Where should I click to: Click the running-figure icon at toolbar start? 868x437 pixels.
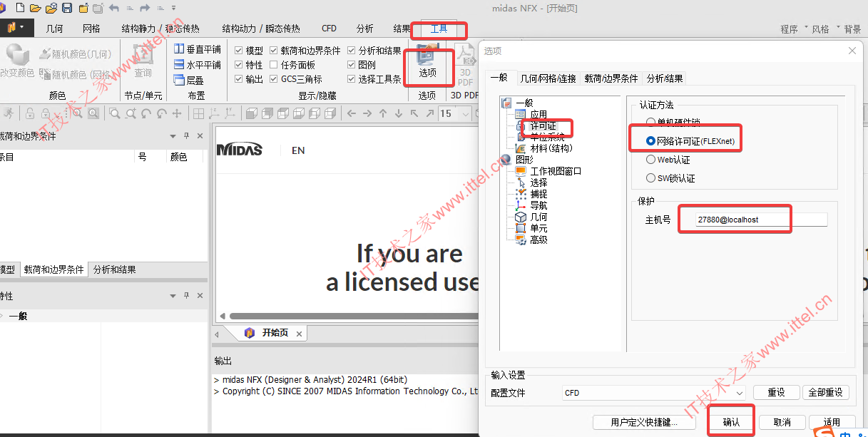click(8, 113)
